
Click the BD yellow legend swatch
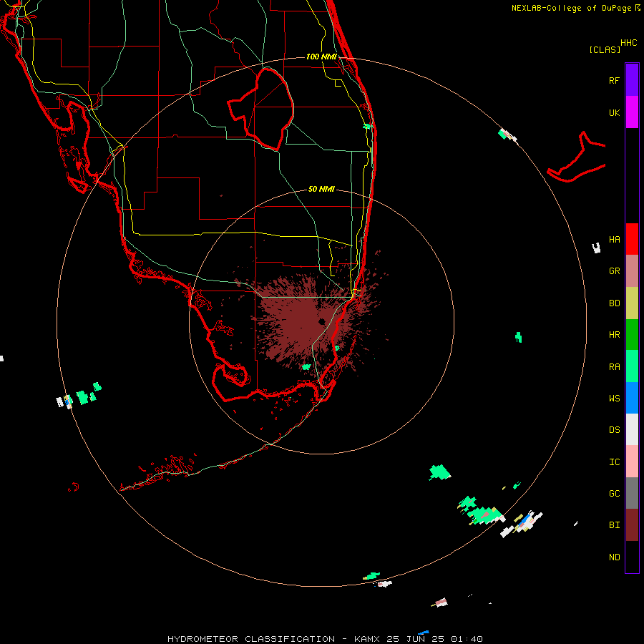coord(632,303)
